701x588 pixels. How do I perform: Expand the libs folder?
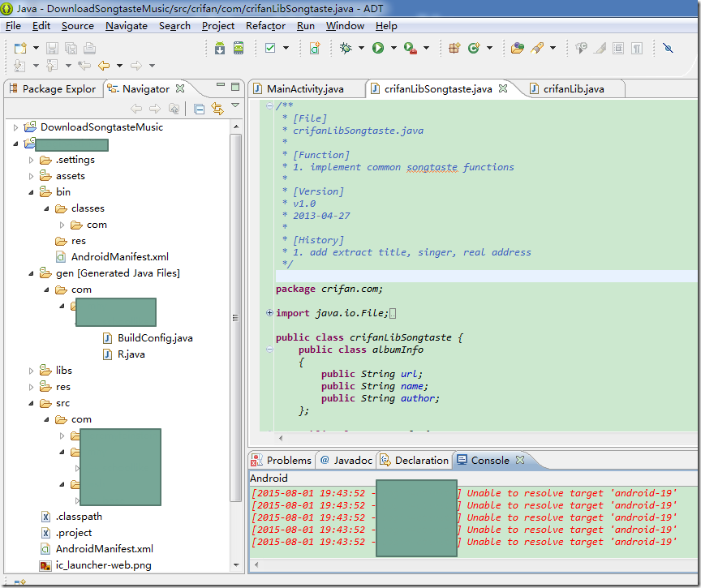pos(31,371)
